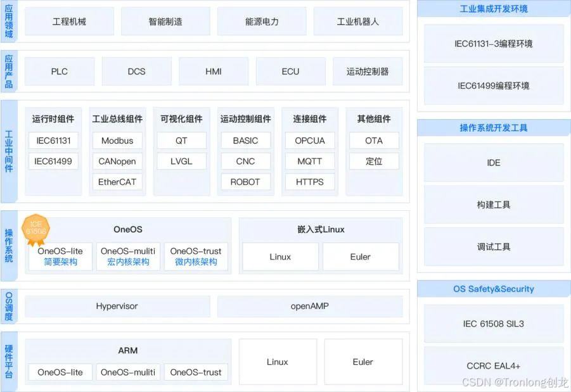
Task: Select the Modbus bus component
Action: [117, 141]
